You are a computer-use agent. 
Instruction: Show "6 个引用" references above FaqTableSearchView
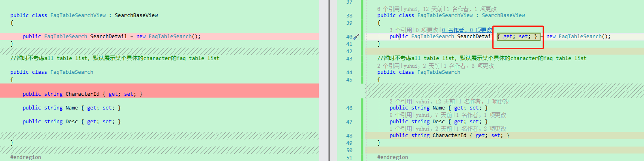tap(388, 9)
